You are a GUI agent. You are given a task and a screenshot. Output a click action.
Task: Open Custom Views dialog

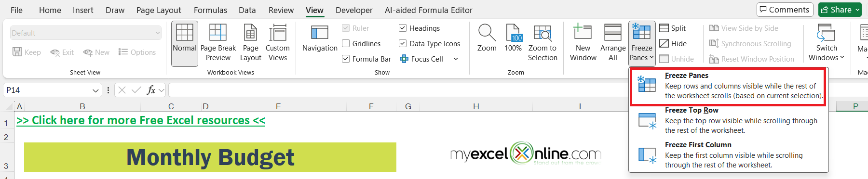point(277,43)
